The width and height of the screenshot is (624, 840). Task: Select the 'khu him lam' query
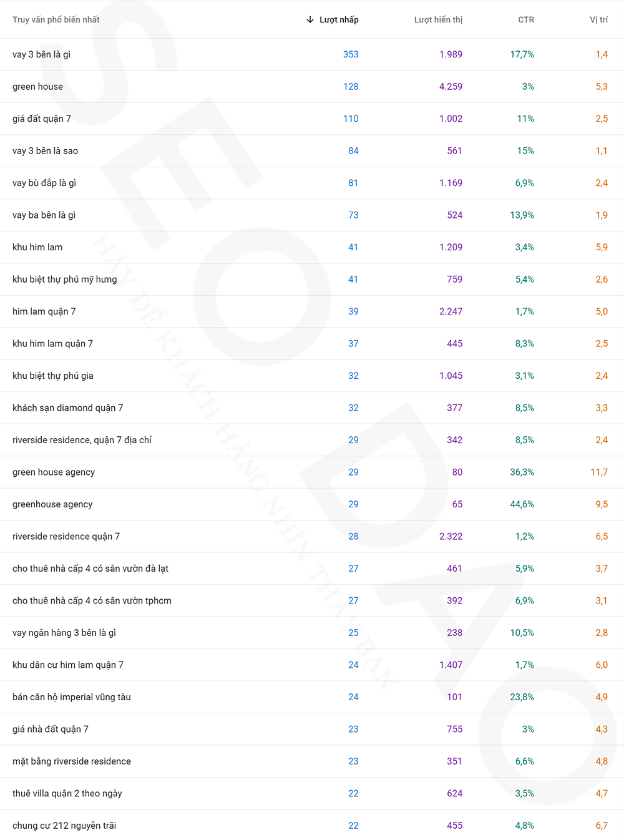click(x=37, y=247)
